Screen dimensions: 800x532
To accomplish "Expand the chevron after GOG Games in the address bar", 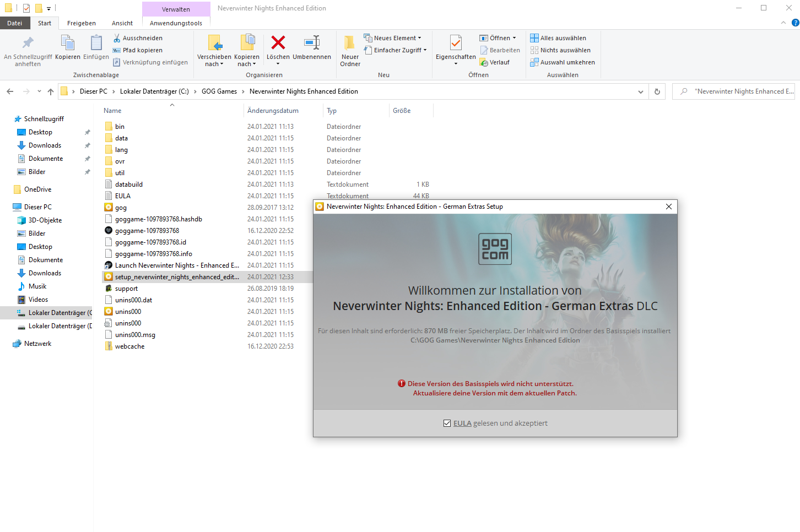I will (x=243, y=91).
